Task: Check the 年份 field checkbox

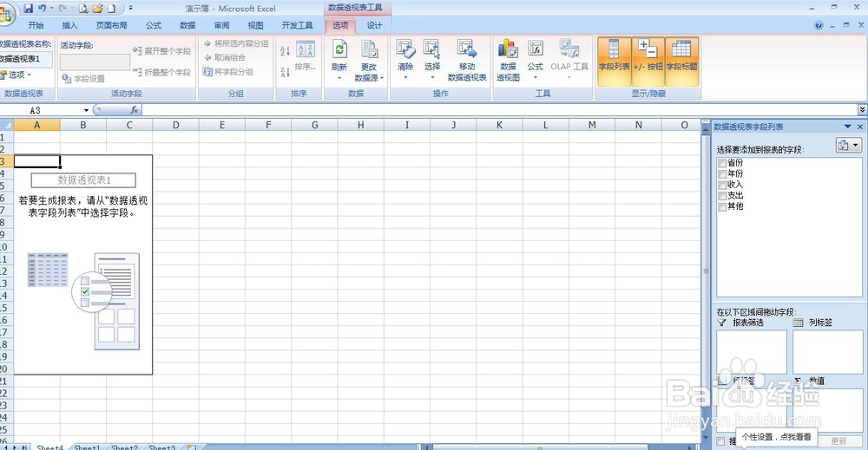Action: [x=722, y=174]
